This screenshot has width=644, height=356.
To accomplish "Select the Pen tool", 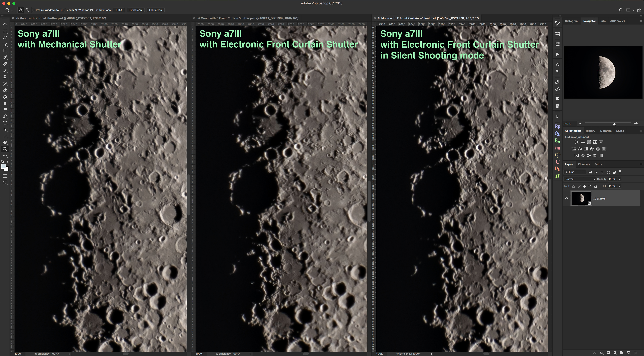I will (5, 116).
